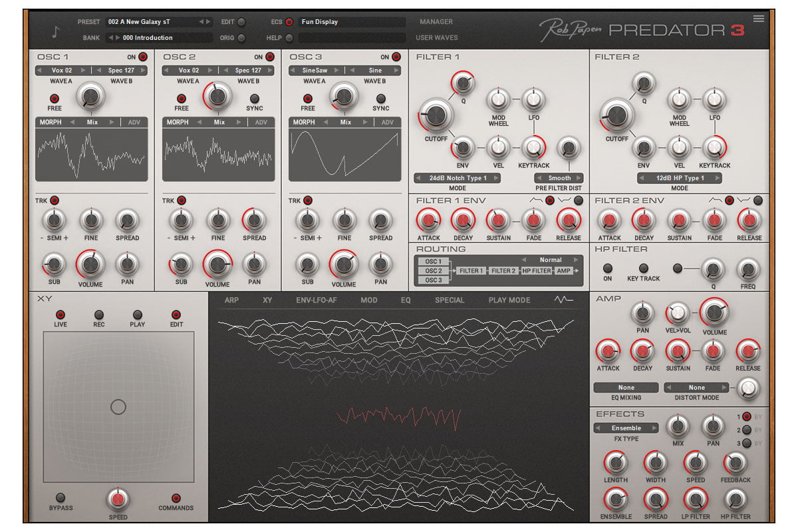Screen dimensions: 798x532
Task: Enable HP Filter ON switch
Action: (x=607, y=268)
